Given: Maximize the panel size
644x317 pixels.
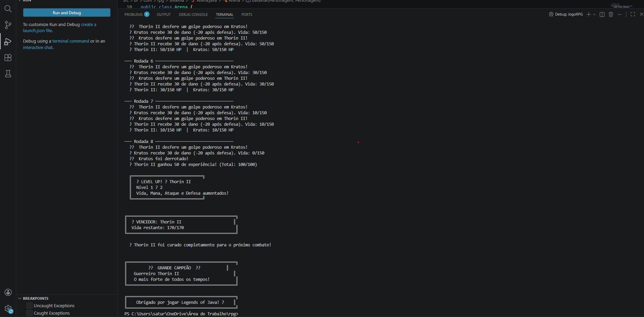Looking at the screenshot, I should pyautogui.click(x=633, y=14).
